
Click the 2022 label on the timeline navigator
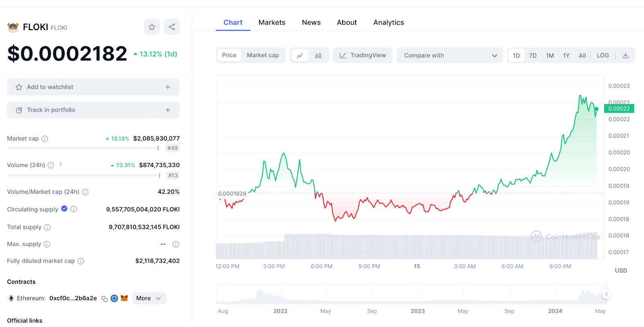(x=280, y=311)
